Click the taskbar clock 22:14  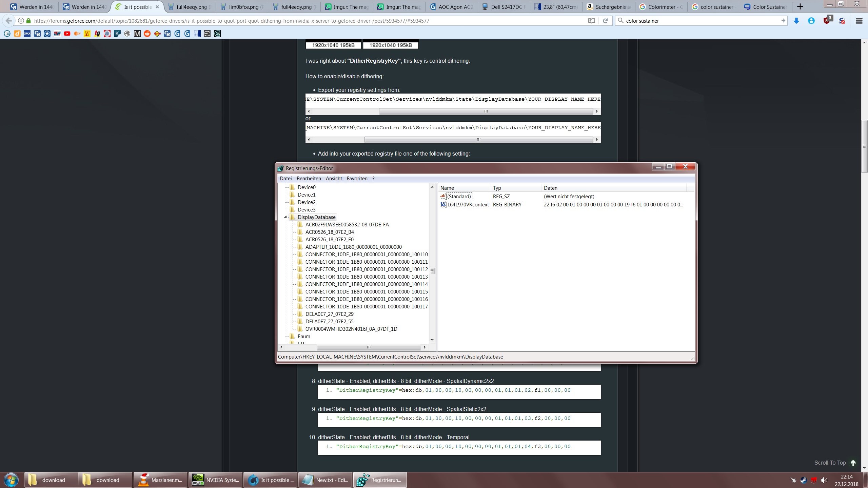click(x=847, y=476)
